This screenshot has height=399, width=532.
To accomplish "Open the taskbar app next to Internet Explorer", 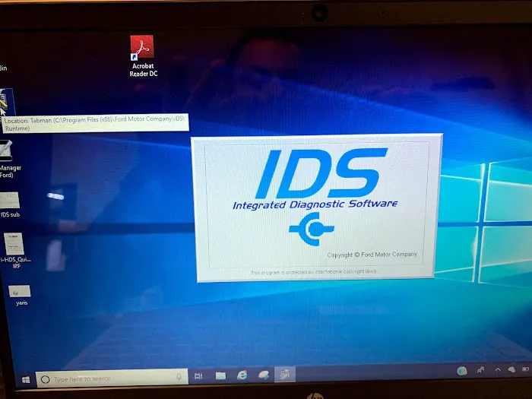I will 264,375.
